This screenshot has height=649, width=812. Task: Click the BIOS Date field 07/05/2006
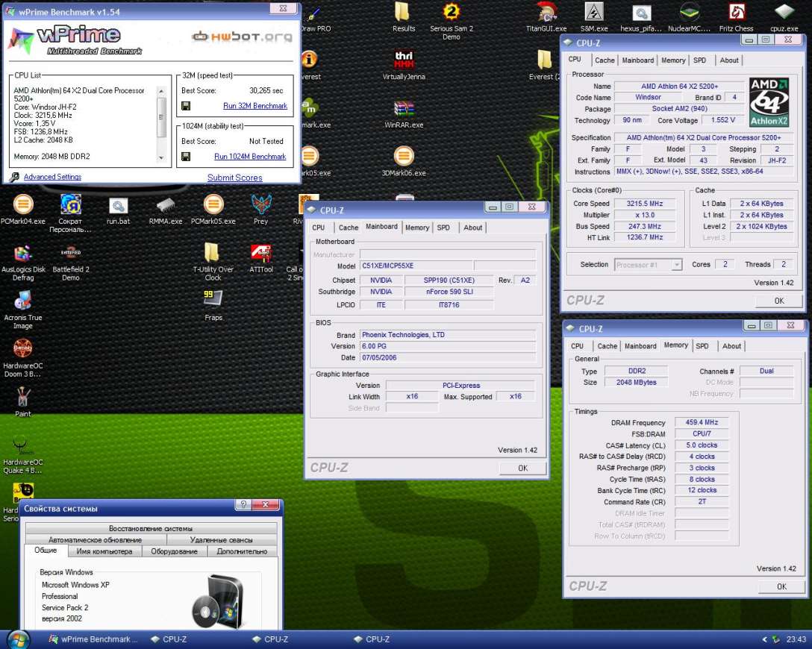(x=448, y=357)
